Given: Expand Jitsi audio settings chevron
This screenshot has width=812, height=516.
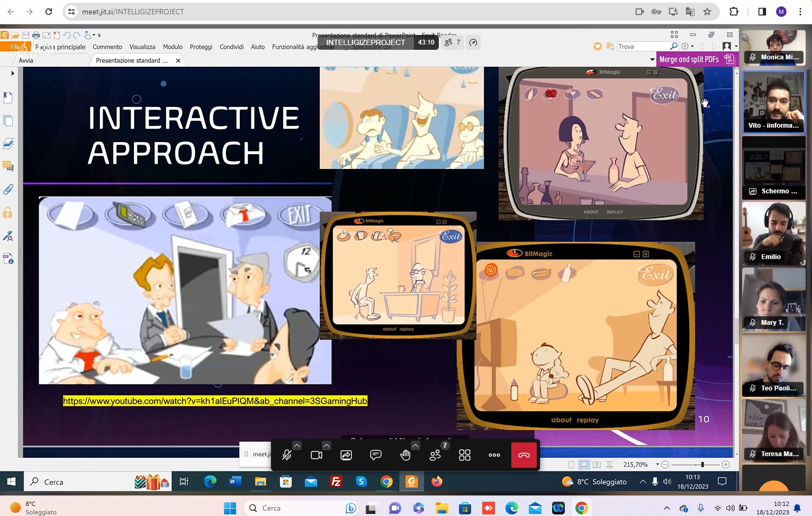Looking at the screenshot, I should (297, 446).
